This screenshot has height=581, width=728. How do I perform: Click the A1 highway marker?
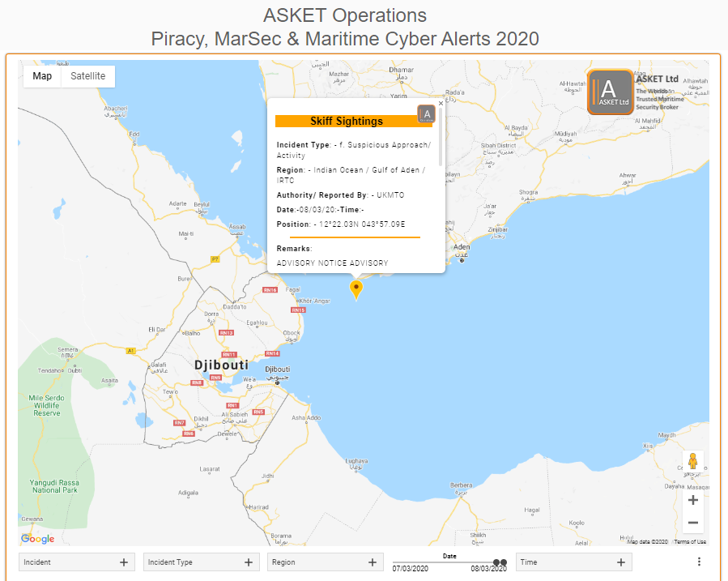[x=131, y=351]
